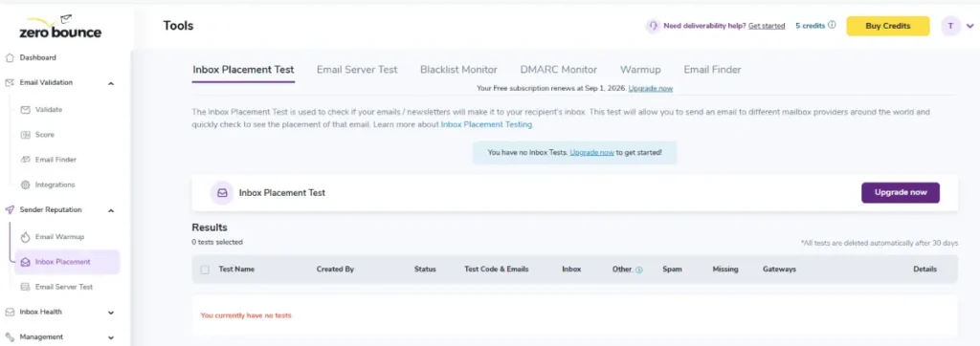
Task: Click the Integrations gear icon
Action: 26,184
